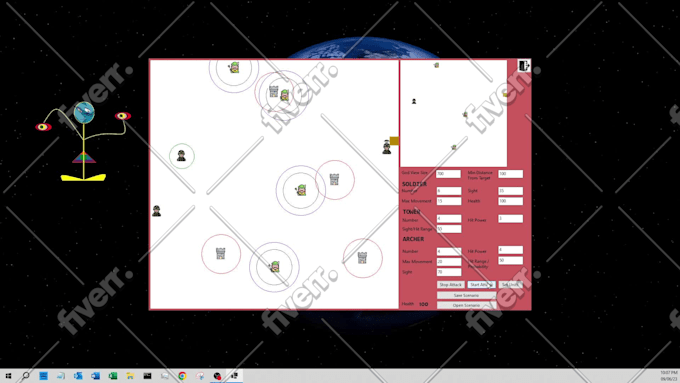Open Word from the taskbar
This screenshot has height=383, width=680.
coord(95,376)
